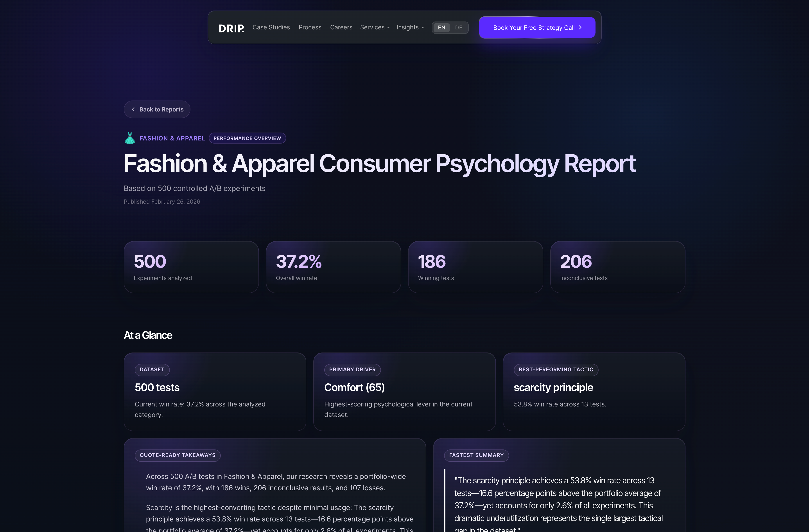Viewport: 809px width, 532px height.
Task: Click the 500 Experiments analyzed card
Action: [x=191, y=267]
